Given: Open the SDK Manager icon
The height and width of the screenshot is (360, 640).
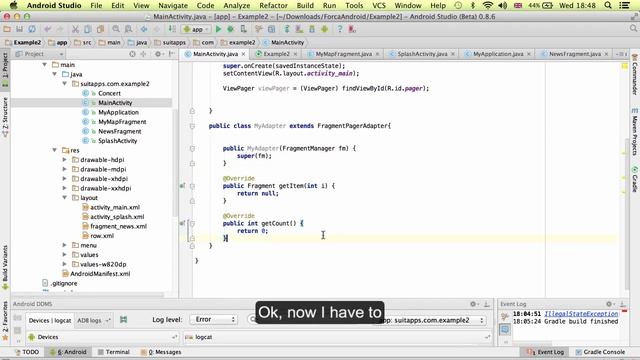Looking at the screenshot, I should click(x=312, y=29).
